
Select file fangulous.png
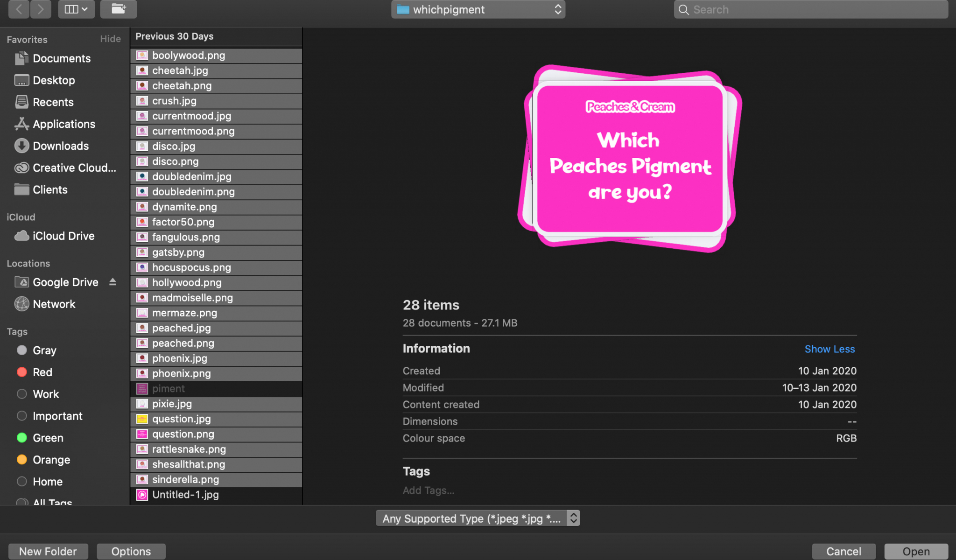(x=216, y=238)
